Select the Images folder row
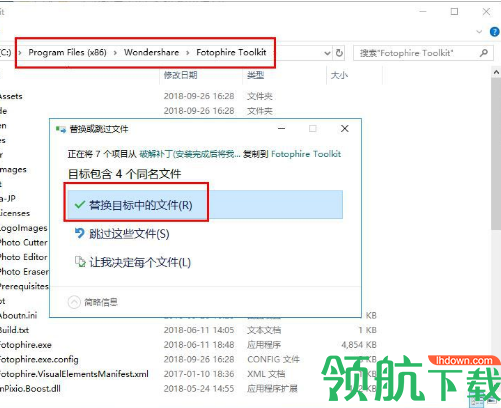Image resolution: width=501 pixels, height=408 pixels. point(13,170)
